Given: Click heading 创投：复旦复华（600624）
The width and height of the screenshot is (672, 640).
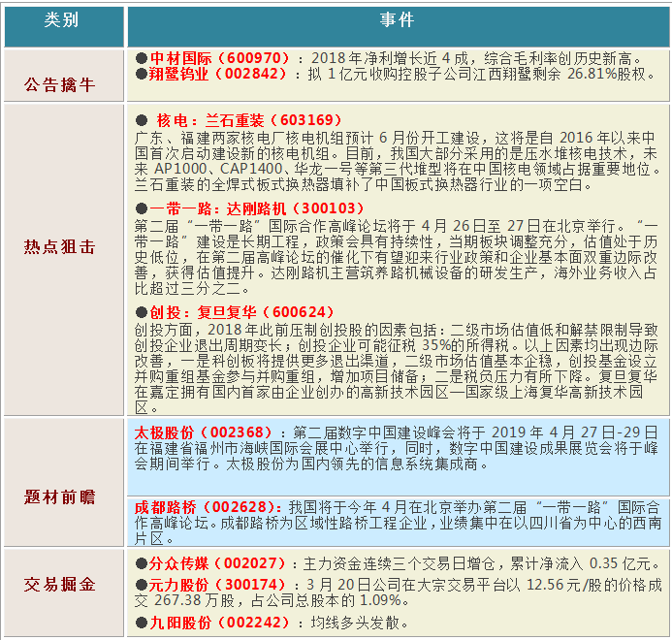Looking at the screenshot, I should point(241,312).
